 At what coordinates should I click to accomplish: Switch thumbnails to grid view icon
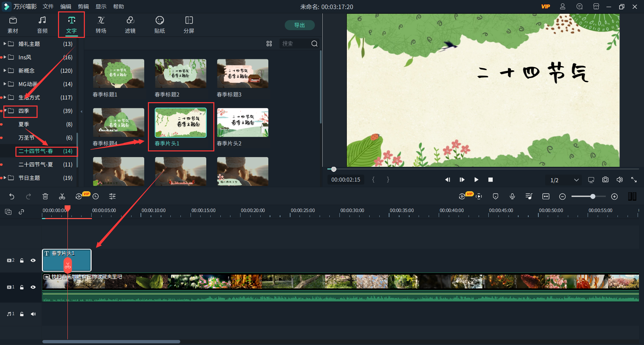[x=269, y=44]
